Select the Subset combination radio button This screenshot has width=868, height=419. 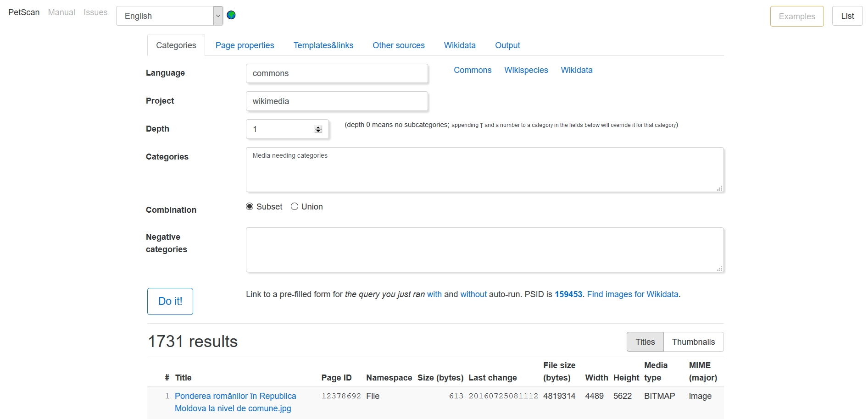[250, 207]
